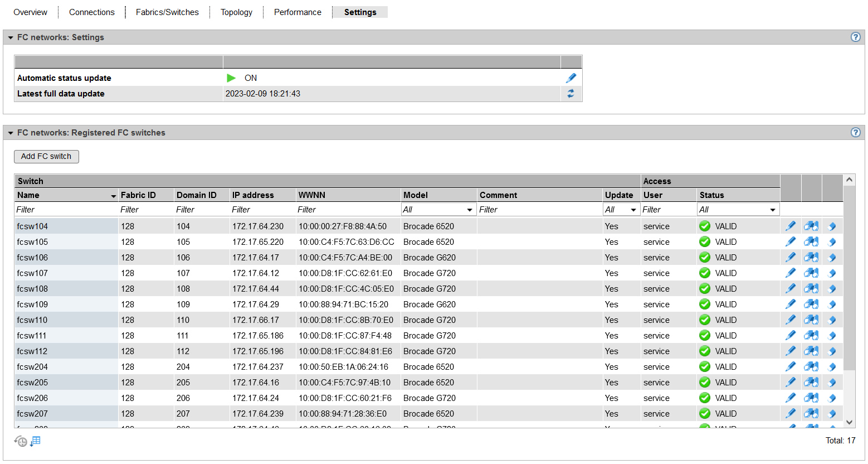Open help for FC networks Settings
The width and height of the screenshot is (868, 464).
(x=856, y=37)
